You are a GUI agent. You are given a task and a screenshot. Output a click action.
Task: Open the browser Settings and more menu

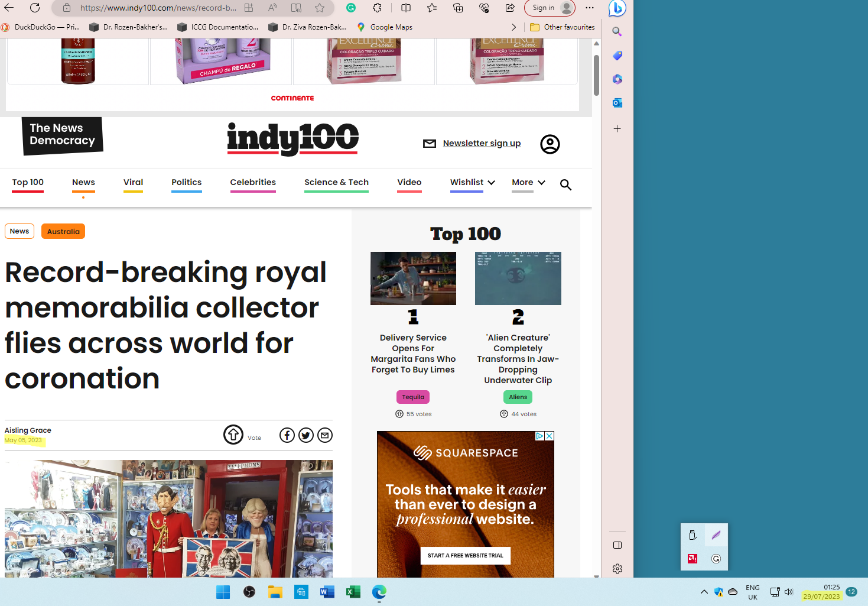pos(590,8)
